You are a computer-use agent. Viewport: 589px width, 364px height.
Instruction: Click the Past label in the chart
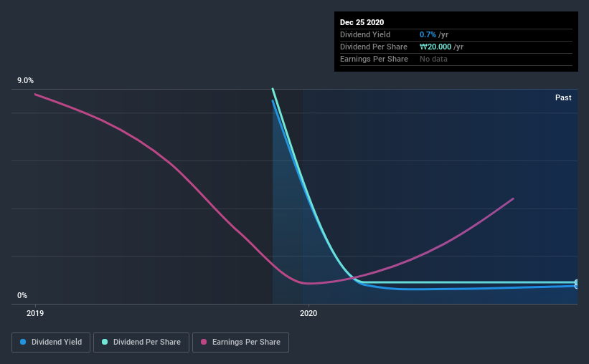(x=563, y=97)
